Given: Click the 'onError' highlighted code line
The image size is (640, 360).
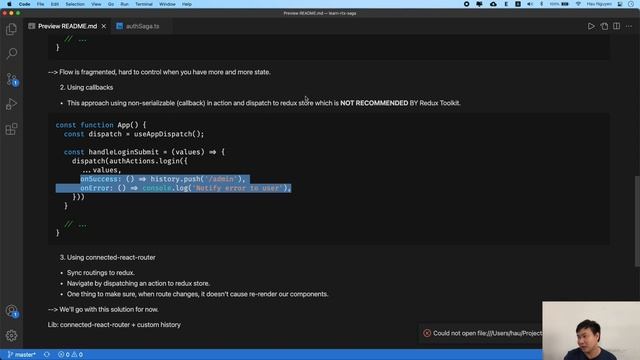Looking at the screenshot, I should 185,188.
